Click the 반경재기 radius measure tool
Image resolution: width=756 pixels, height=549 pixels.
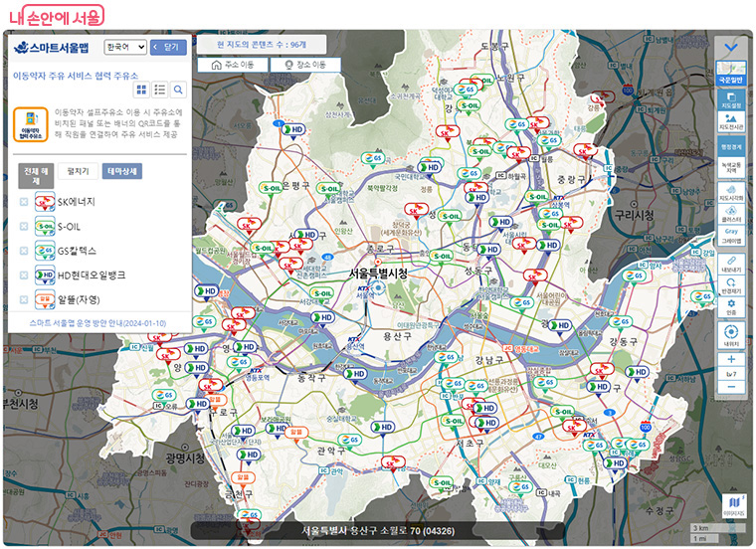pyautogui.click(x=731, y=285)
